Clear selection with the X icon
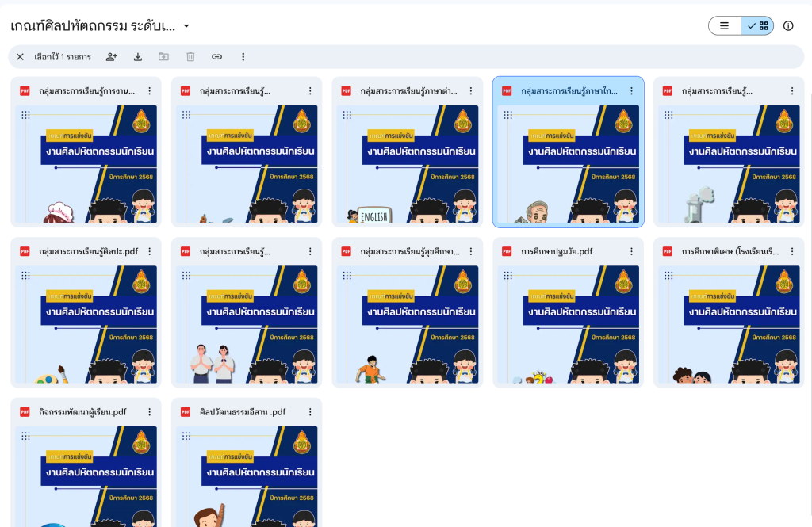 coord(20,57)
